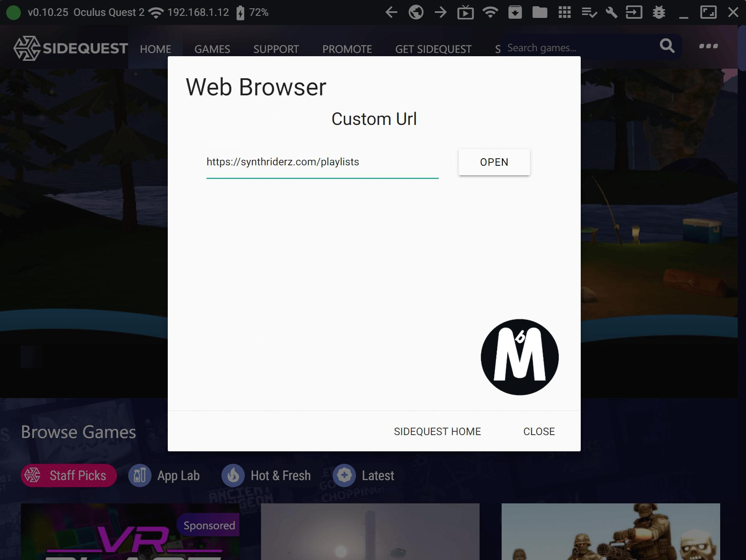The height and width of the screenshot is (560, 746).
Task: Click the back arrow in toolbar
Action: [391, 12]
